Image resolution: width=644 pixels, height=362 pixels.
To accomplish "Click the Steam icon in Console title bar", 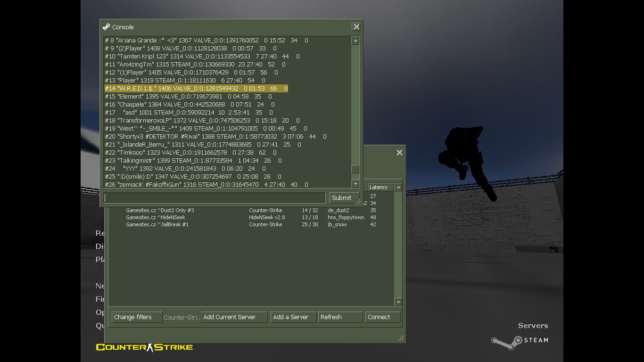I will (x=107, y=27).
